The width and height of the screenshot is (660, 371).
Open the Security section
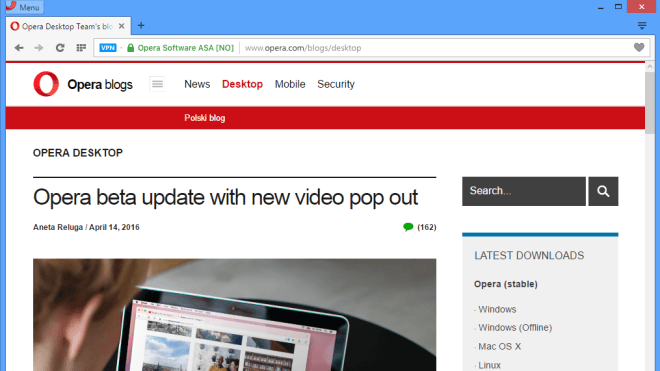click(336, 84)
